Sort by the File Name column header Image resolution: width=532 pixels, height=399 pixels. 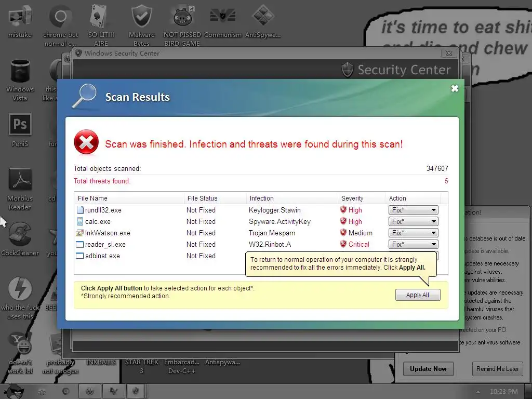pyautogui.click(x=129, y=198)
